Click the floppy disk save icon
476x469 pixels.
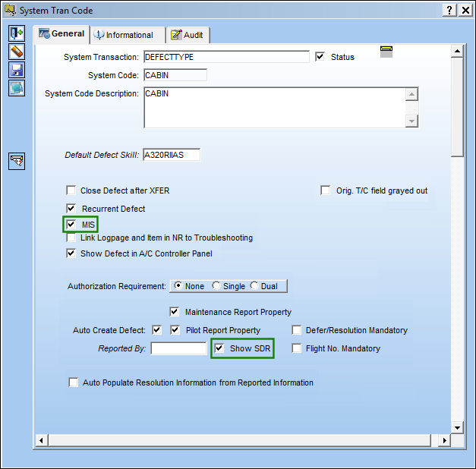(x=17, y=70)
